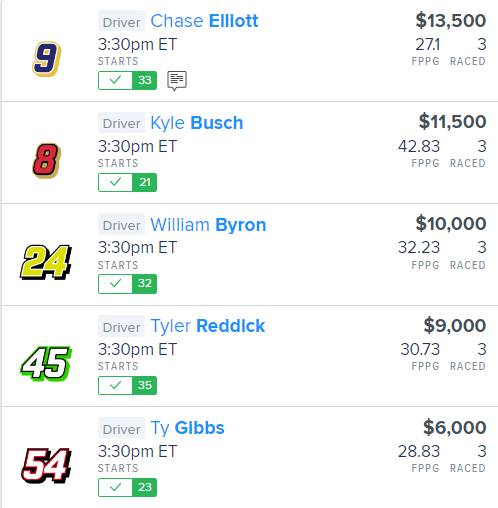Toggle the green check badge showing 21
498x508 pixels.
coord(127,182)
